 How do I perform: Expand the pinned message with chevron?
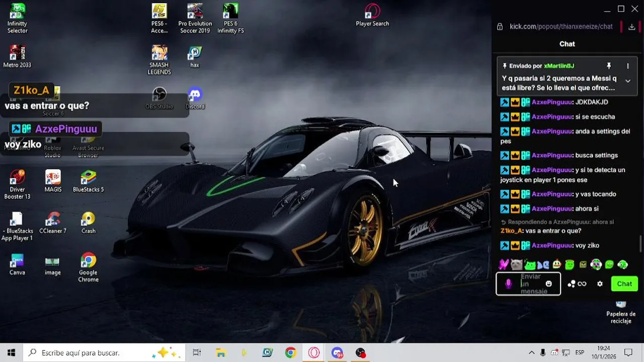(627, 81)
